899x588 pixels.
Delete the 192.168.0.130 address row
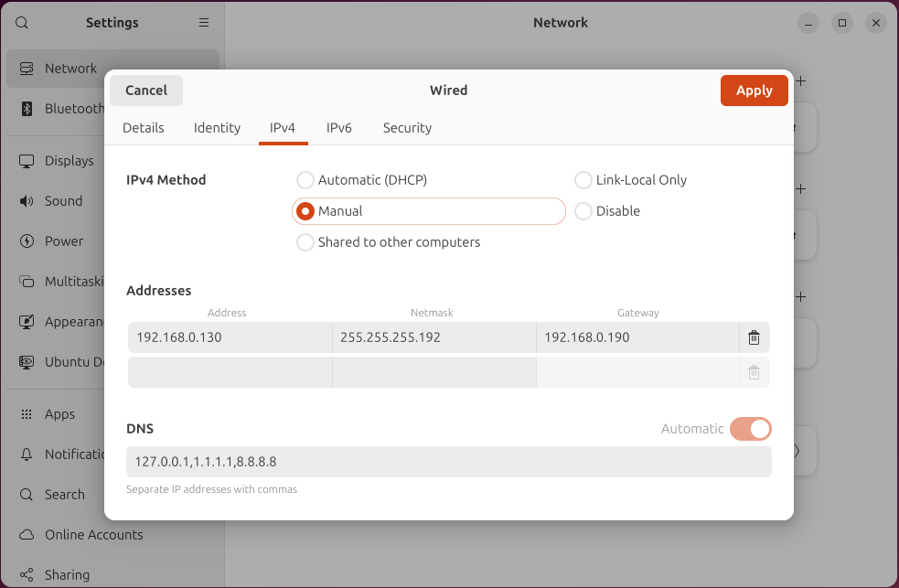click(x=754, y=337)
